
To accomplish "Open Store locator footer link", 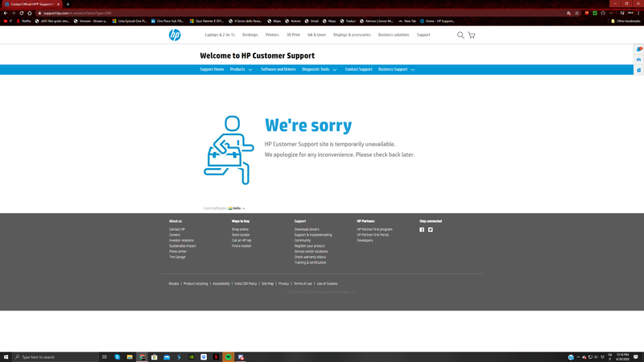I will (x=241, y=235).
